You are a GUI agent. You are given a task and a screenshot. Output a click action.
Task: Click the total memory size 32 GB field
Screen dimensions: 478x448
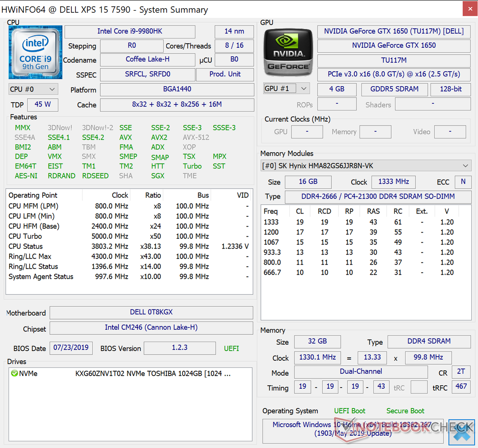(317, 342)
